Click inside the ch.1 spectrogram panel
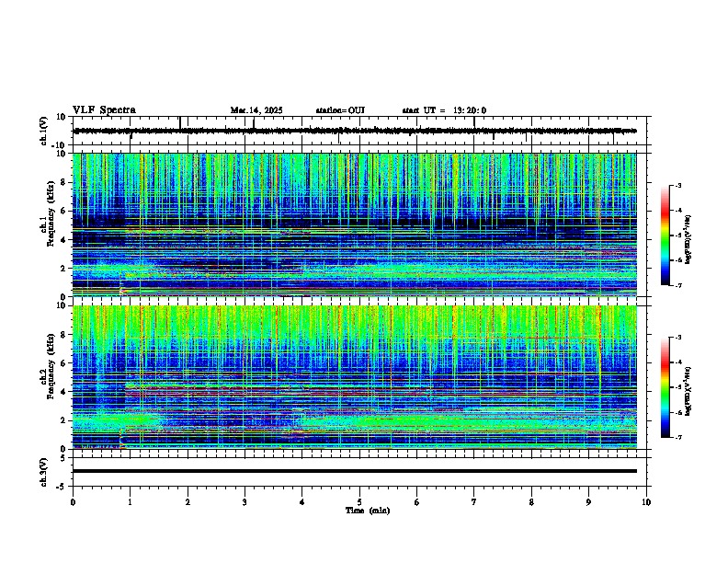This screenshot has height=563, width=728. tap(355, 224)
